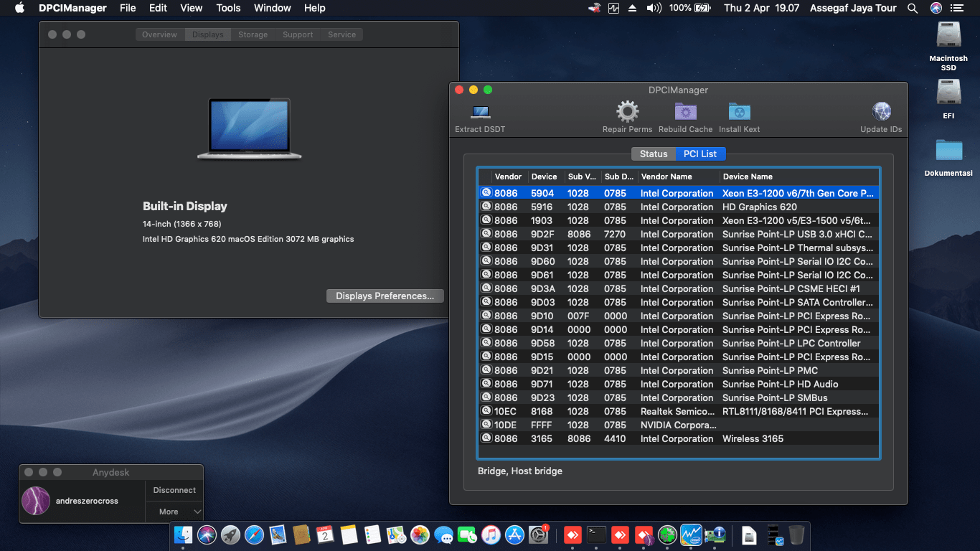
Task: Open Launchpad in the Dock
Action: [x=230, y=534]
